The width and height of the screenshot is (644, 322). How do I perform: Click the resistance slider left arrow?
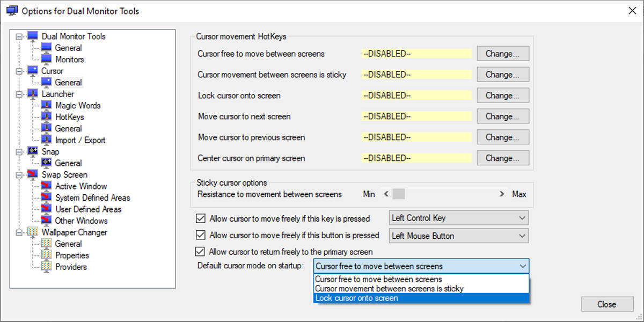pyautogui.click(x=386, y=194)
